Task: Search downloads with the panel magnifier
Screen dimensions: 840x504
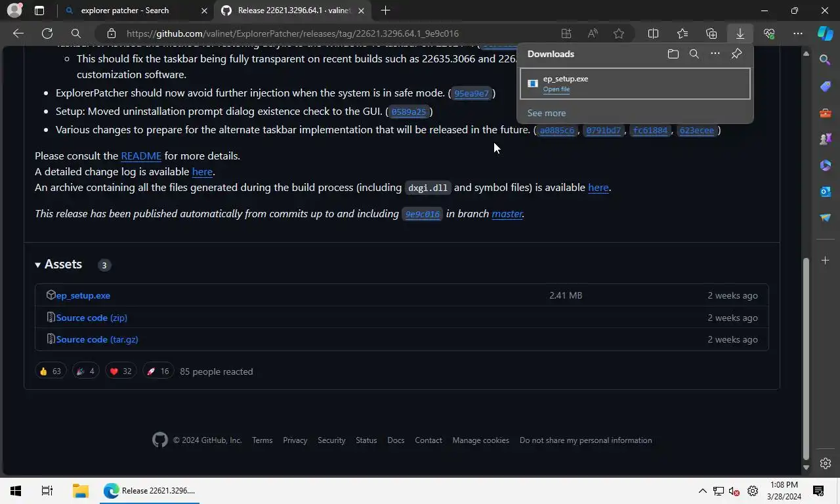Action: pos(694,54)
